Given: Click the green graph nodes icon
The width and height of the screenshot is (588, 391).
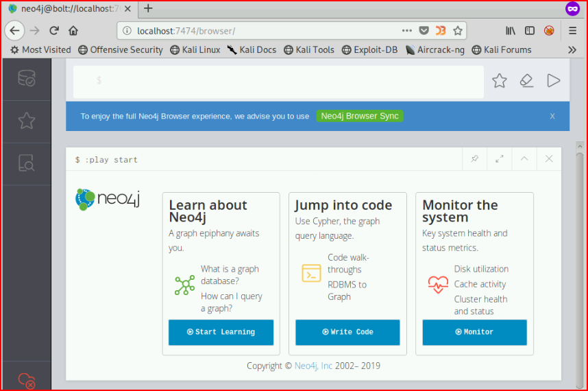Looking at the screenshot, I should [x=184, y=285].
